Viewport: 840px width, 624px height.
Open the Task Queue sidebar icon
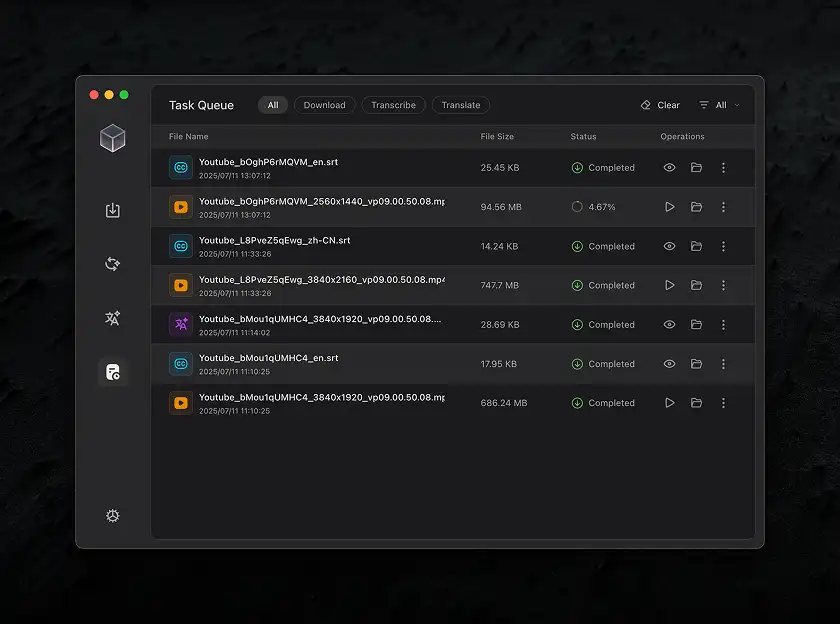pos(113,372)
